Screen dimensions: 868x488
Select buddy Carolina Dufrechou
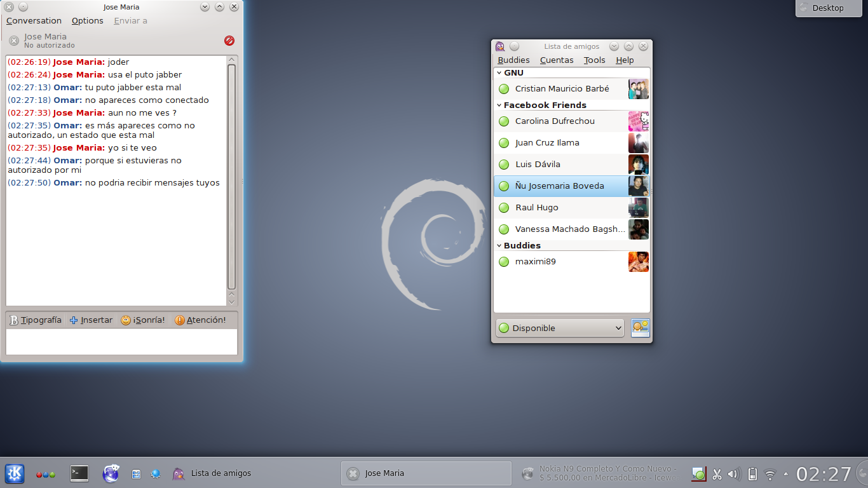pos(572,121)
